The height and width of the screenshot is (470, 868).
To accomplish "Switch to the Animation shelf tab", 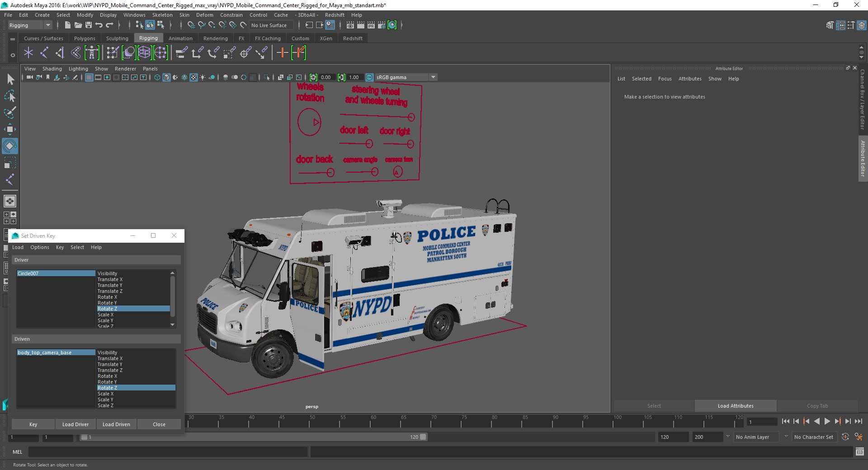I will [180, 38].
